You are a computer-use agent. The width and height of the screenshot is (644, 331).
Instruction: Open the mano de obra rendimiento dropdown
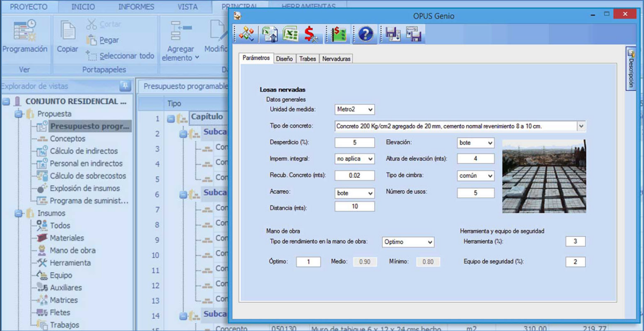(x=408, y=242)
